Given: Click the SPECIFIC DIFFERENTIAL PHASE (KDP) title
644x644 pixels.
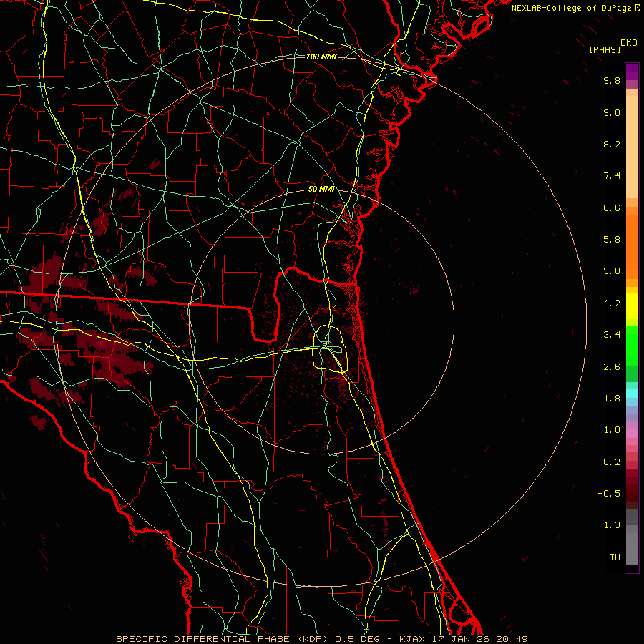Looking at the screenshot, I should tap(222, 639).
